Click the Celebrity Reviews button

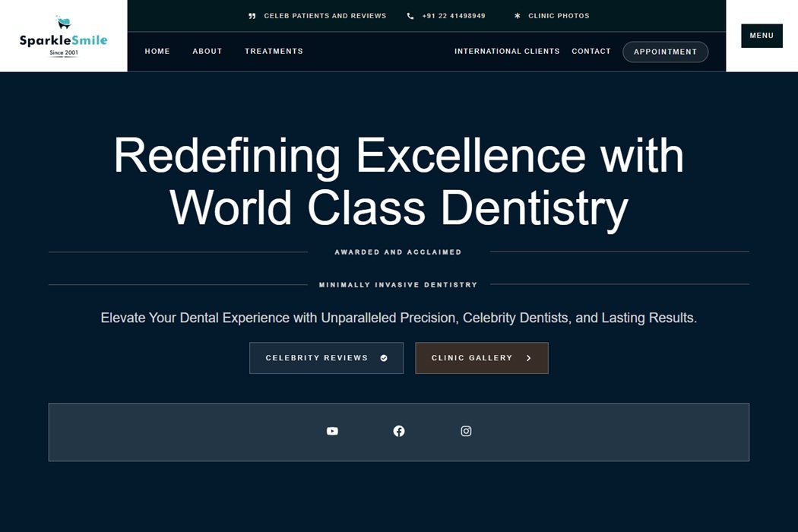click(317, 358)
